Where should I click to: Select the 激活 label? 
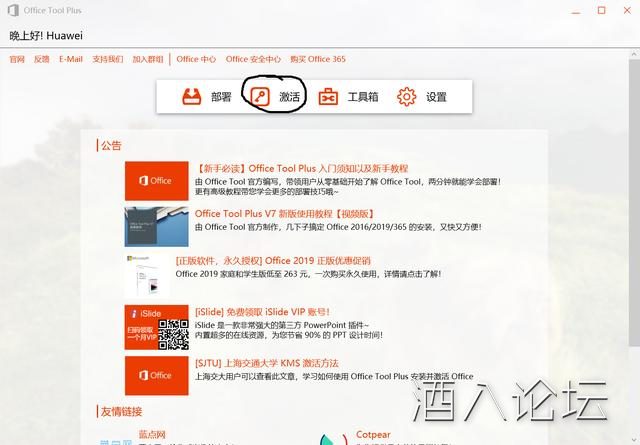click(x=289, y=97)
